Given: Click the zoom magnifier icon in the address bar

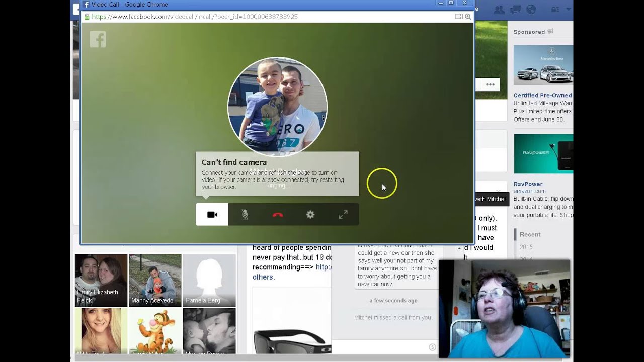Looking at the screenshot, I should tap(468, 17).
